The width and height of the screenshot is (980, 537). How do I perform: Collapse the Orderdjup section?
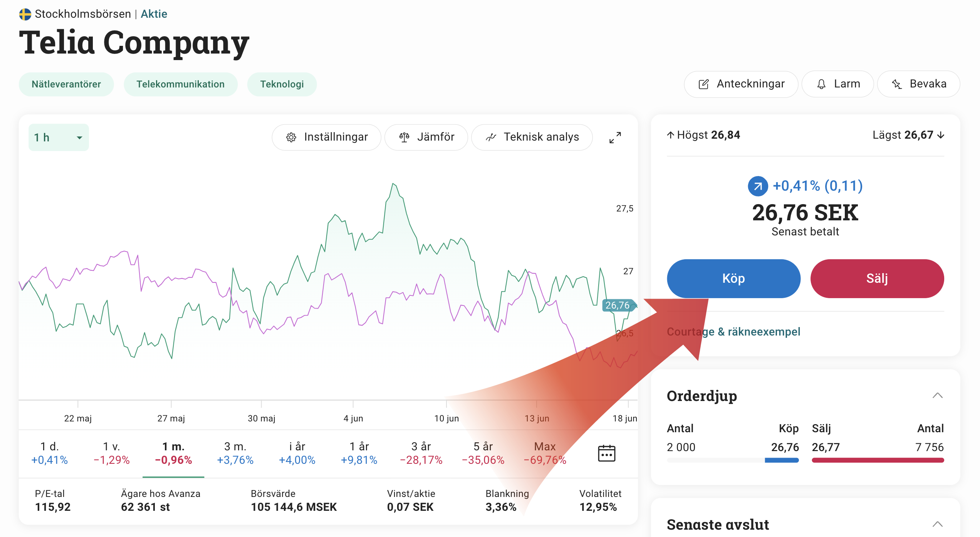(x=937, y=396)
